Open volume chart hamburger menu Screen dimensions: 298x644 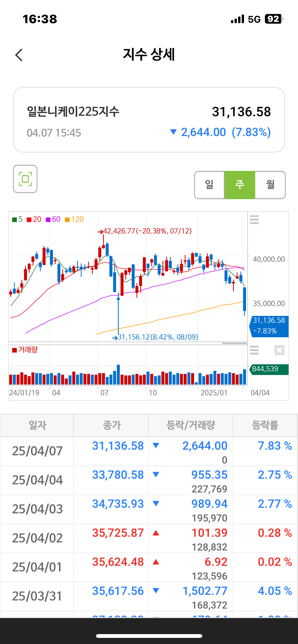pyautogui.click(x=254, y=350)
